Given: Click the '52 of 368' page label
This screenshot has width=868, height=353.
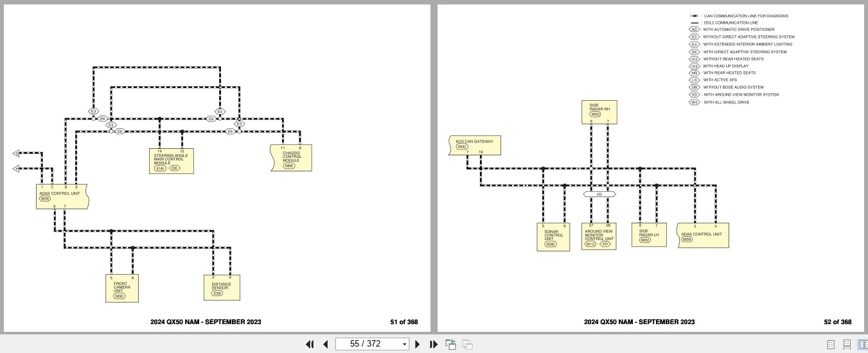Looking at the screenshot, I should click(838, 322).
